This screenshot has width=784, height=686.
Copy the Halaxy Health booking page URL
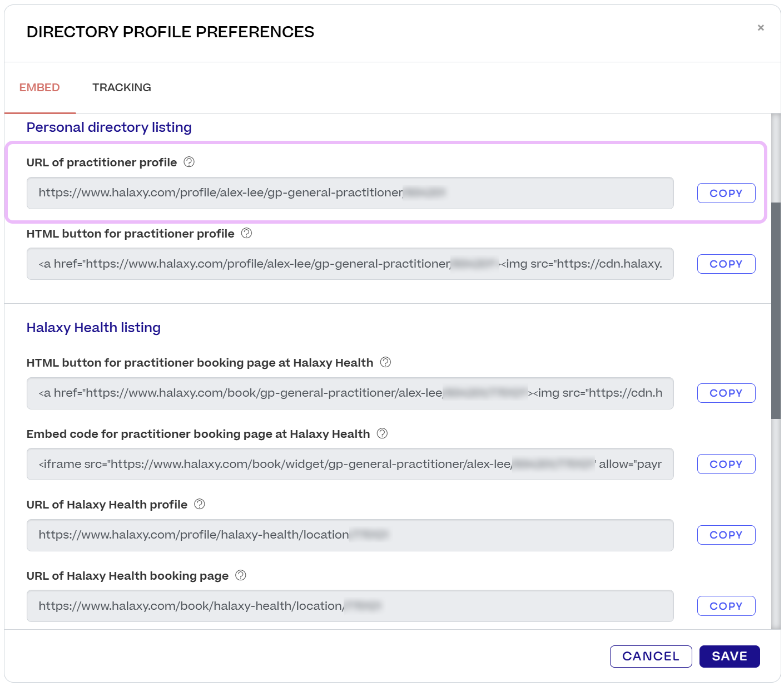(726, 606)
